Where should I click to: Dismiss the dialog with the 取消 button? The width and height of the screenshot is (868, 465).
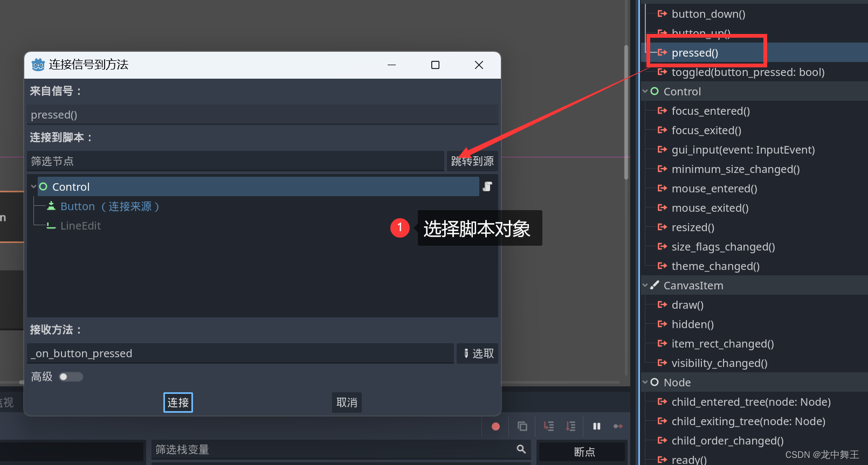[x=347, y=402]
